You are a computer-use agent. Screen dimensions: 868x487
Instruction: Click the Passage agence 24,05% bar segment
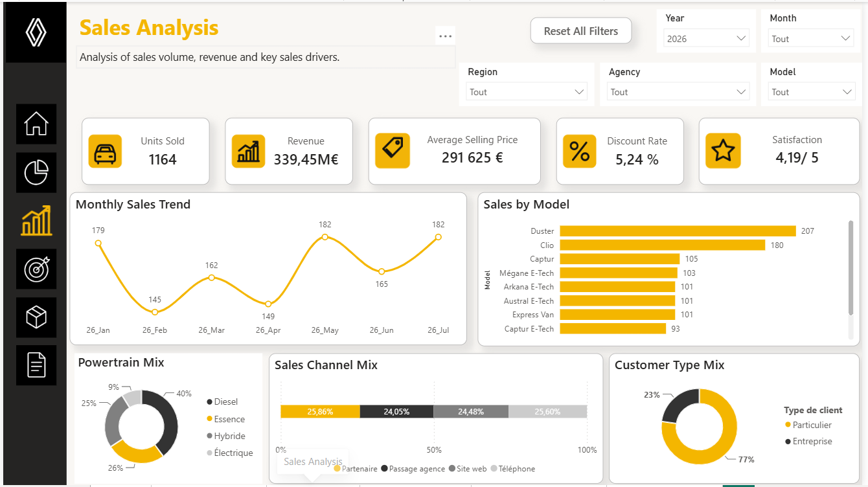point(396,411)
